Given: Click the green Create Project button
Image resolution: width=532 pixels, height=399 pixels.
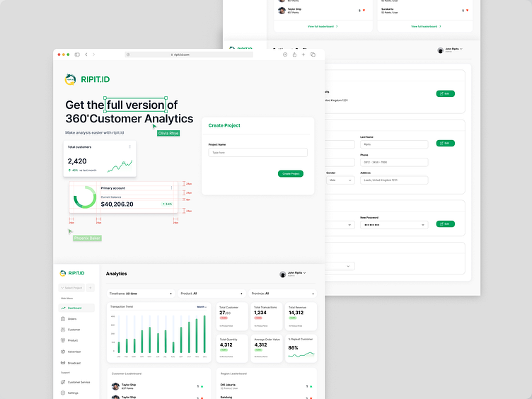Looking at the screenshot, I should 291,174.
